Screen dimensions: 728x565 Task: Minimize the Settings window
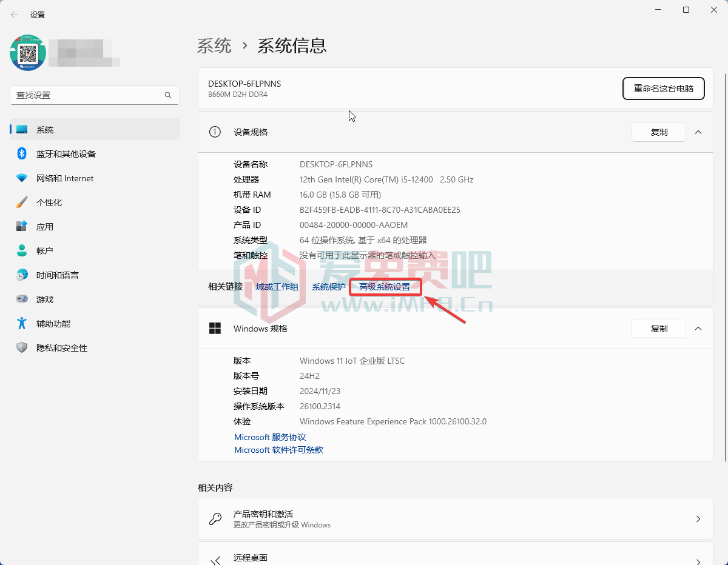point(658,10)
